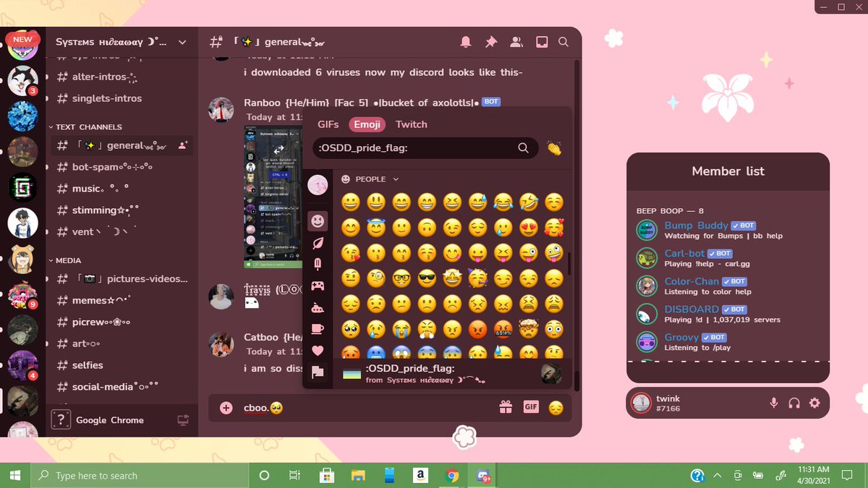868x488 pixels.
Task: Jump to Activities game controller category
Action: (x=318, y=286)
